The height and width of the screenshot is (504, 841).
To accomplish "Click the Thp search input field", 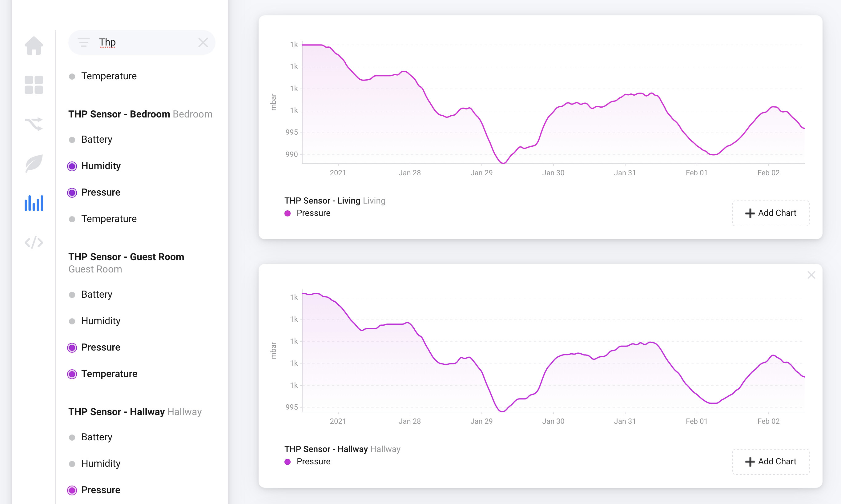I will coord(146,42).
